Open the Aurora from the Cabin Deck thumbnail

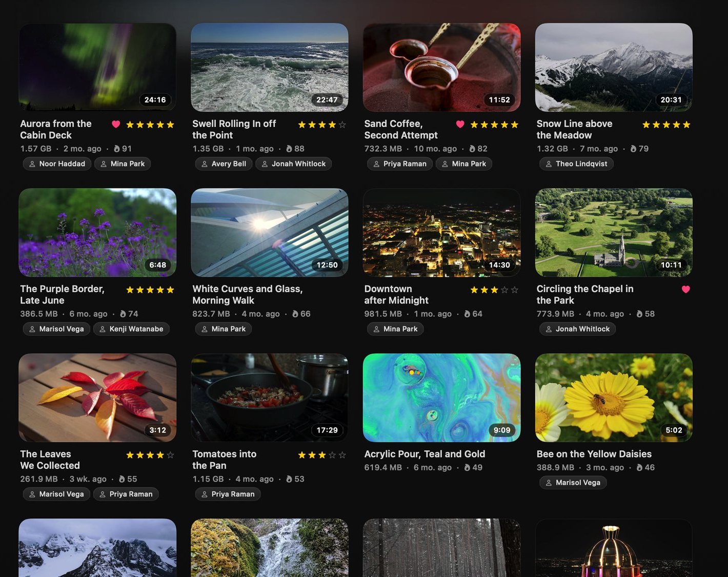pyautogui.click(x=97, y=67)
